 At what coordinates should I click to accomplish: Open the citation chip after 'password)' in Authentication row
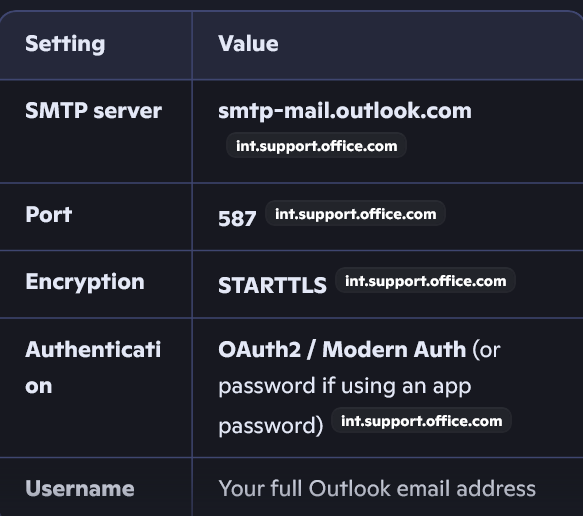click(x=421, y=420)
